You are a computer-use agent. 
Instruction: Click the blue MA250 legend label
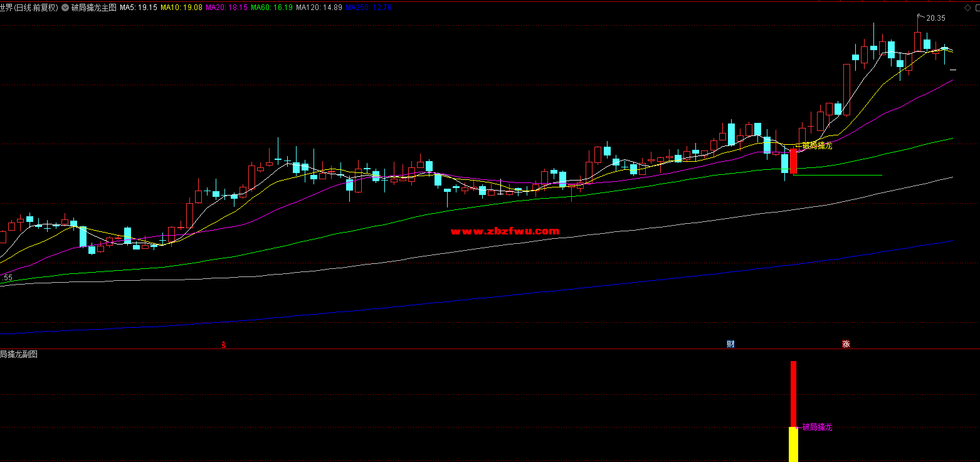coord(369,8)
